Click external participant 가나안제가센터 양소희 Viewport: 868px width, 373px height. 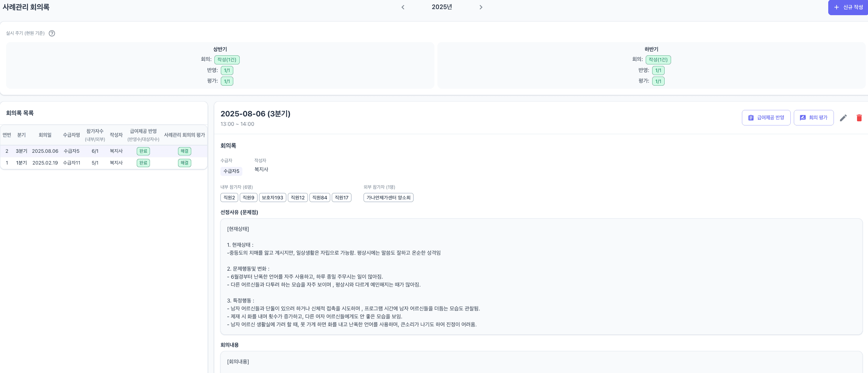pyautogui.click(x=389, y=197)
